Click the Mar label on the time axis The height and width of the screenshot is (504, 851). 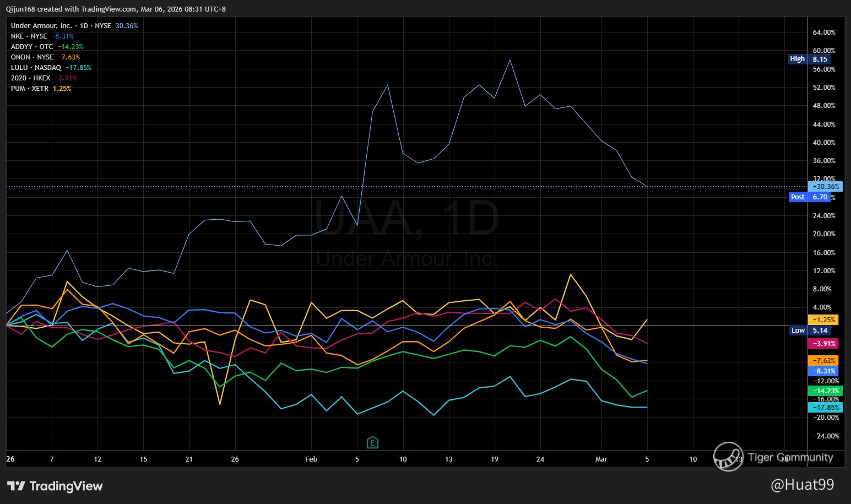(601, 459)
